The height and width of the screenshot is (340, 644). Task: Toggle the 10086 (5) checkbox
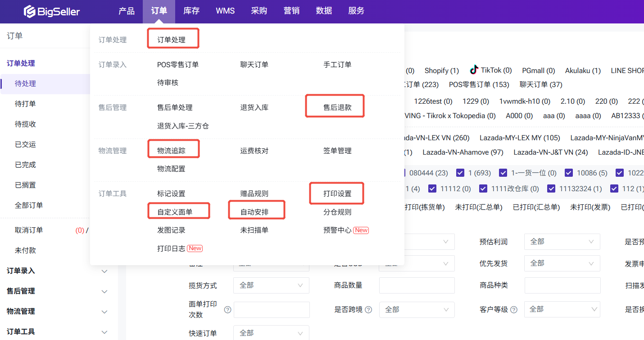pyautogui.click(x=569, y=173)
